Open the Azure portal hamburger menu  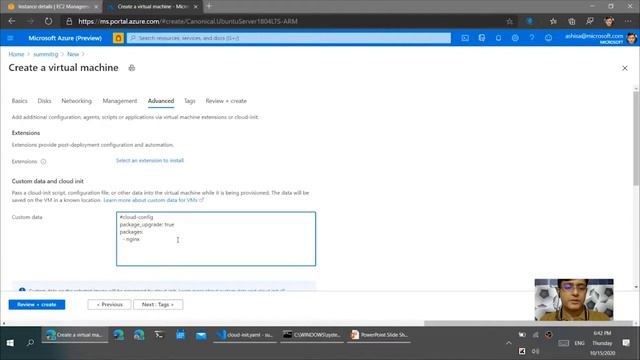click(x=11, y=38)
